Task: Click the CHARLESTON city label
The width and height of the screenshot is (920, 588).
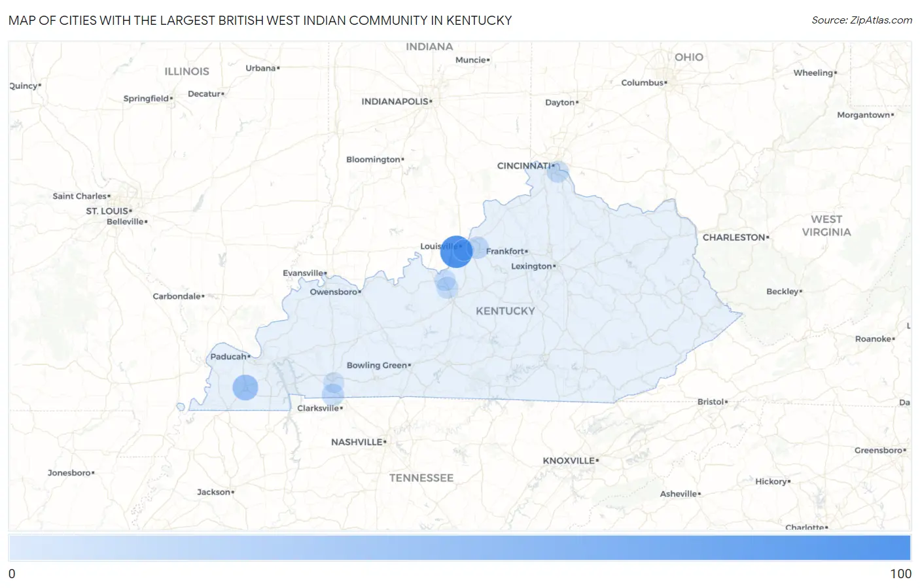Action: point(734,237)
